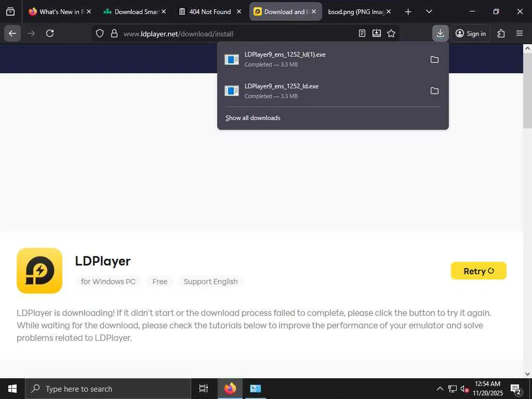Show LDPlayer9_ens_1252_ld(1).exe in folder

(x=435, y=60)
